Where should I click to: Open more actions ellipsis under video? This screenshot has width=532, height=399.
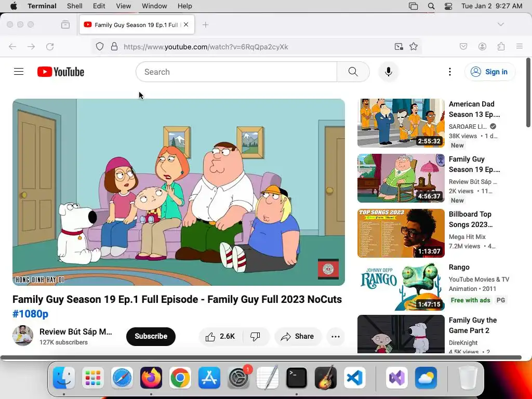336,337
